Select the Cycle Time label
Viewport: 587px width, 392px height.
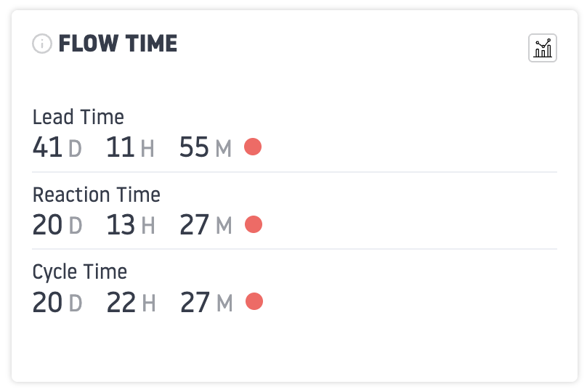tap(80, 271)
